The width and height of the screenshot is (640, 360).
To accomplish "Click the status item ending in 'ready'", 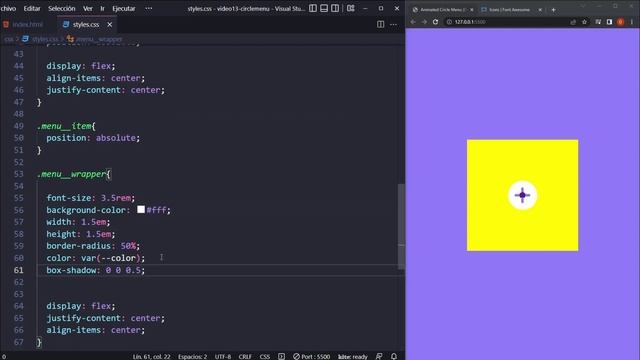I will (x=353, y=356).
